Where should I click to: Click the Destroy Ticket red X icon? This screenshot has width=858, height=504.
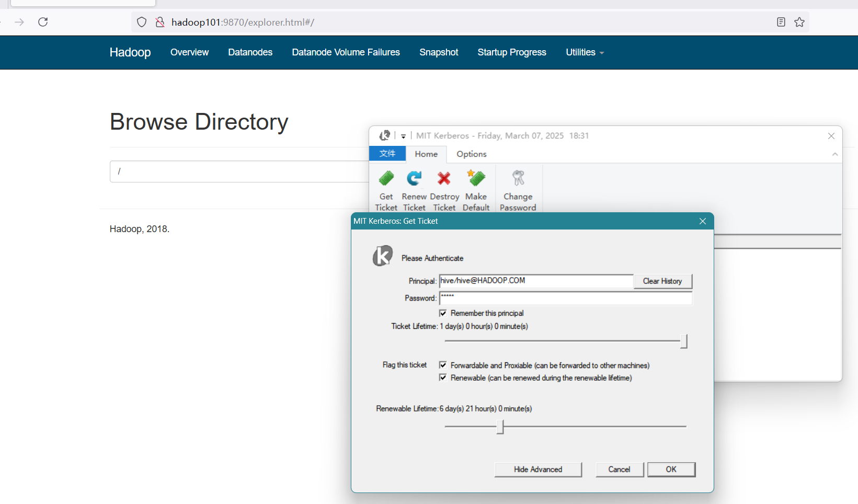444,179
